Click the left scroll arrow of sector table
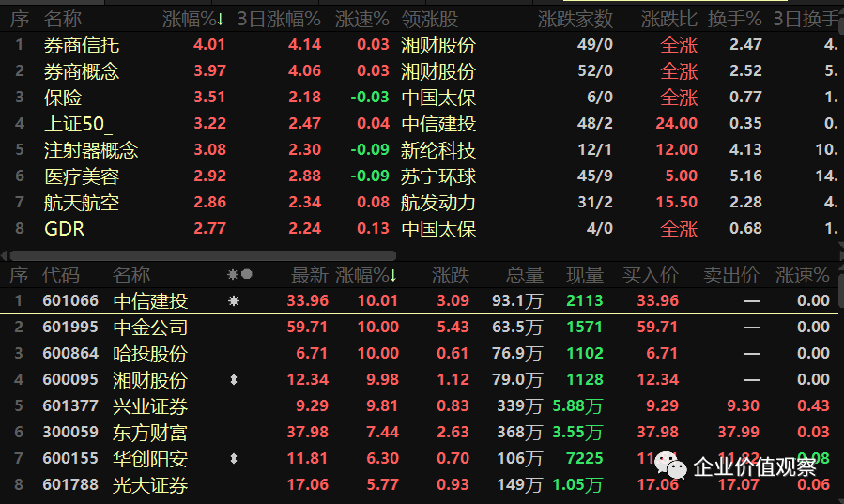This screenshot has width=844, height=504. (x=4, y=255)
